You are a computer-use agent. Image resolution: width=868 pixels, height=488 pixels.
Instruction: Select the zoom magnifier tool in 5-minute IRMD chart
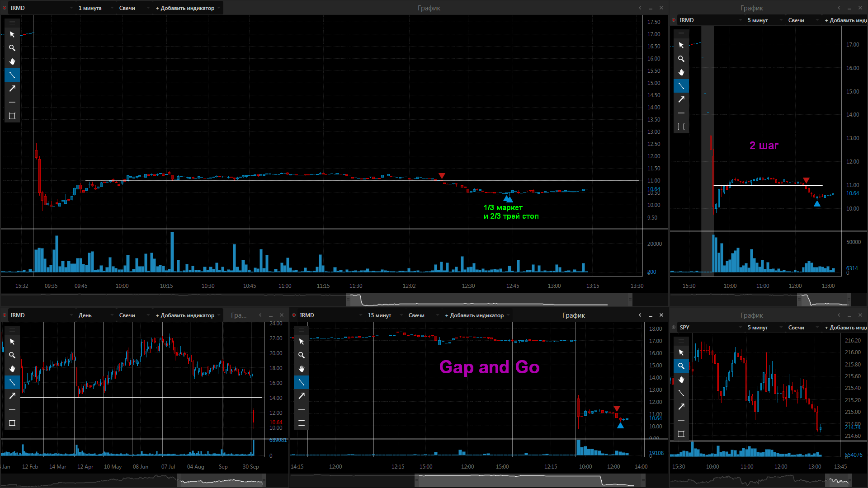(x=681, y=59)
